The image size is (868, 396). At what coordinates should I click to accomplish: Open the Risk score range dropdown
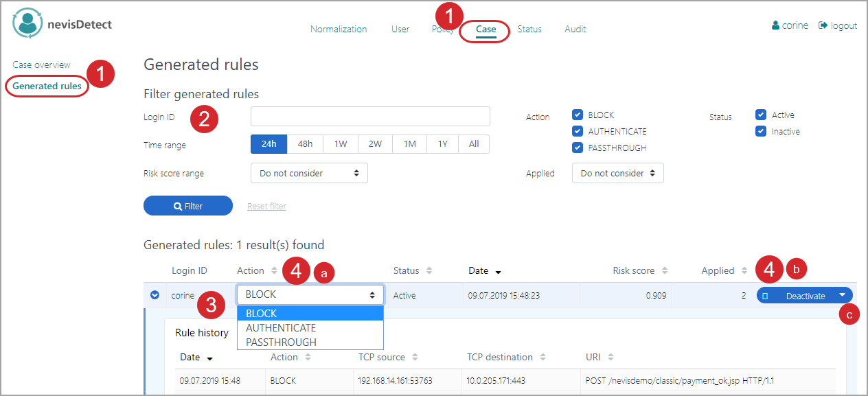pyautogui.click(x=309, y=173)
